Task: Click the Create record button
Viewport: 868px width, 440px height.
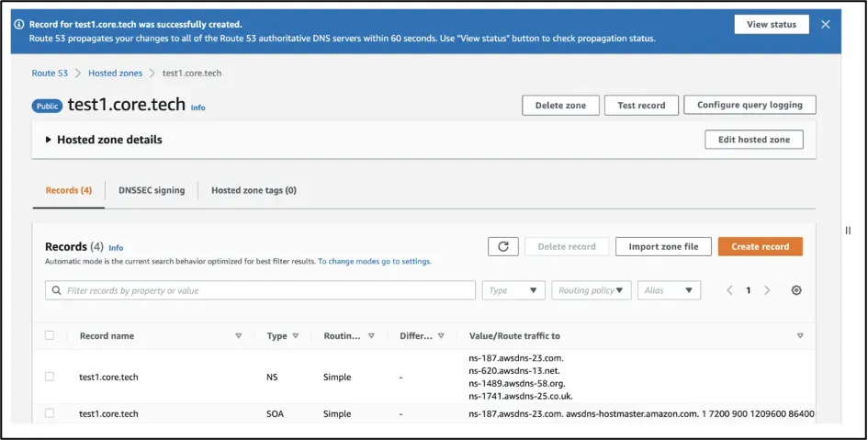Action: pos(760,246)
